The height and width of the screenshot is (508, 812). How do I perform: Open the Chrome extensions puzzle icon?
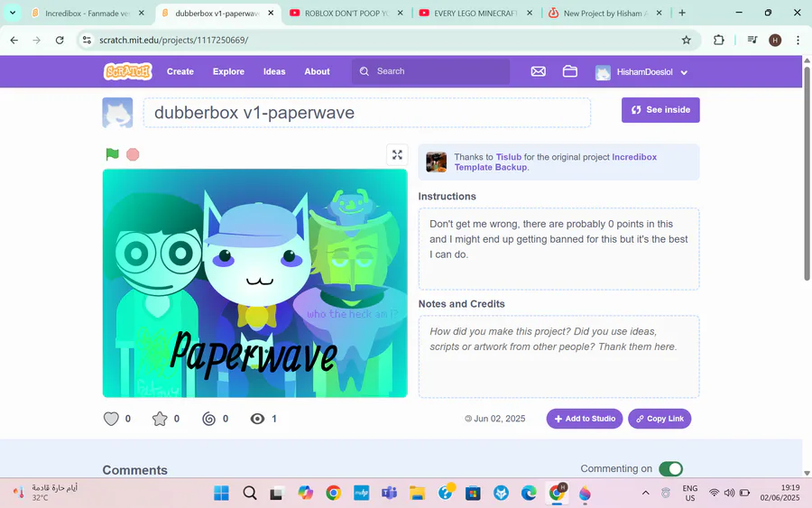[718, 40]
